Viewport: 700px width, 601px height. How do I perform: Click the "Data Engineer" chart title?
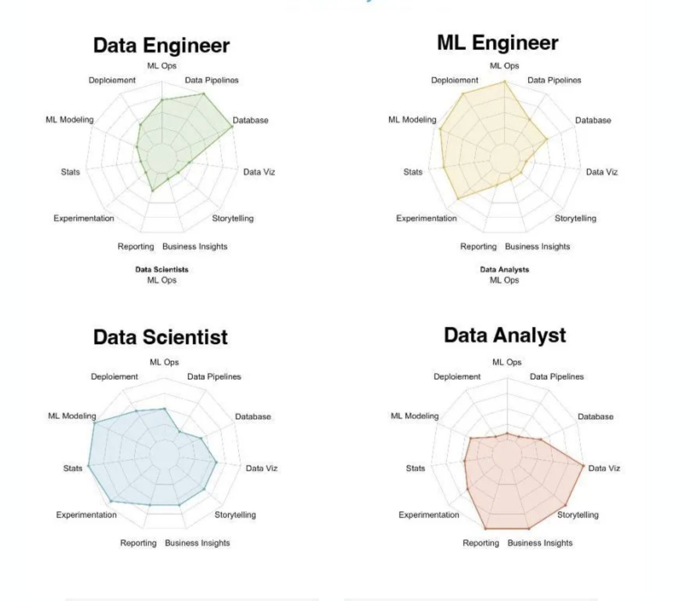pyautogui.click(x=161, y=45)
